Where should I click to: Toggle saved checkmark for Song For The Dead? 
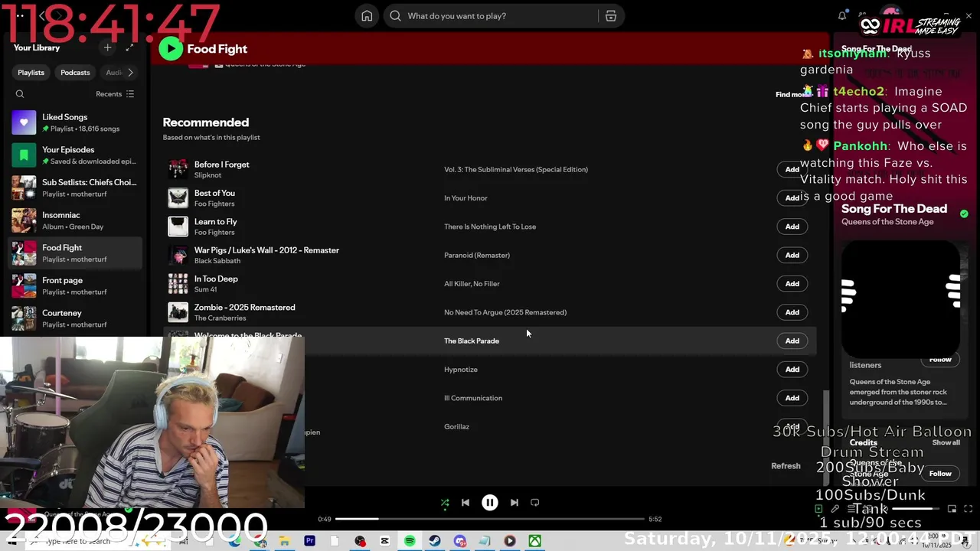click(964, 214)
